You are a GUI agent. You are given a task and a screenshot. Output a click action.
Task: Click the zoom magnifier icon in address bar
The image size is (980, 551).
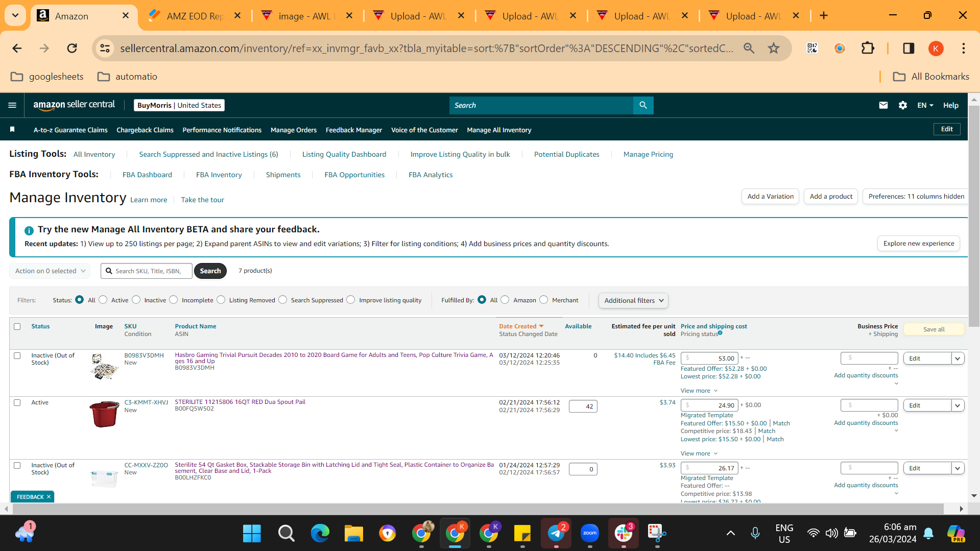(749, 49)
